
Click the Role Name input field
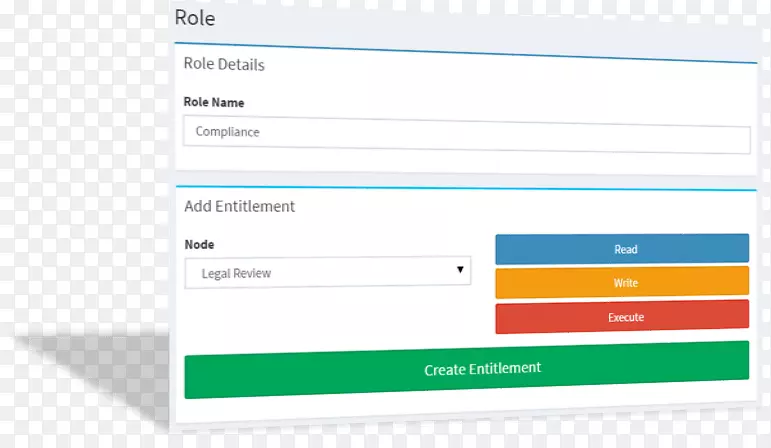[x=467, y=134]
